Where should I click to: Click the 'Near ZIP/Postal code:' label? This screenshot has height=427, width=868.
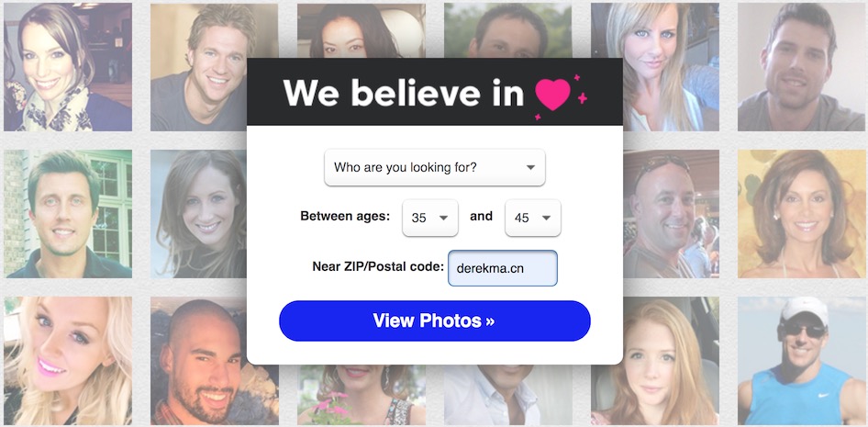(x=378, y=266)
